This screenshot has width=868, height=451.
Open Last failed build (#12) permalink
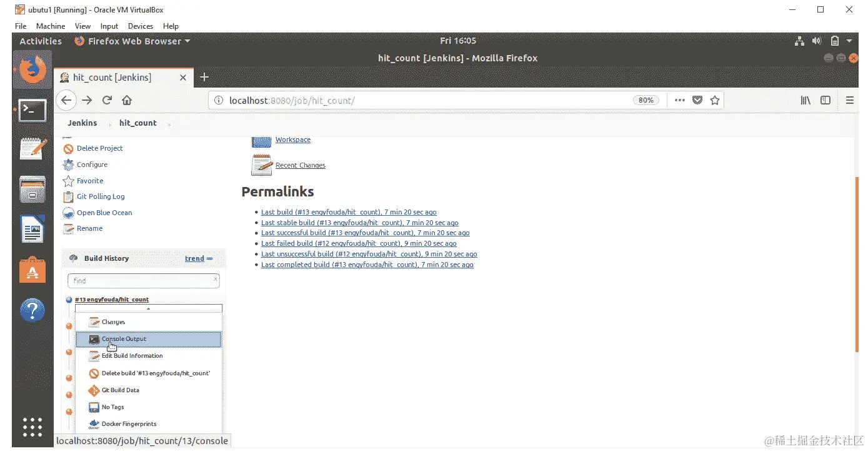click(359, 243)
